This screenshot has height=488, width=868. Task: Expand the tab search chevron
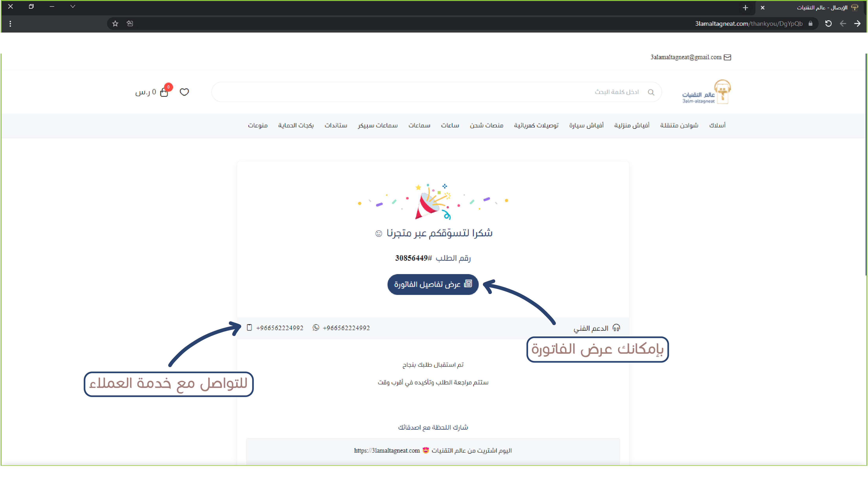73,6
